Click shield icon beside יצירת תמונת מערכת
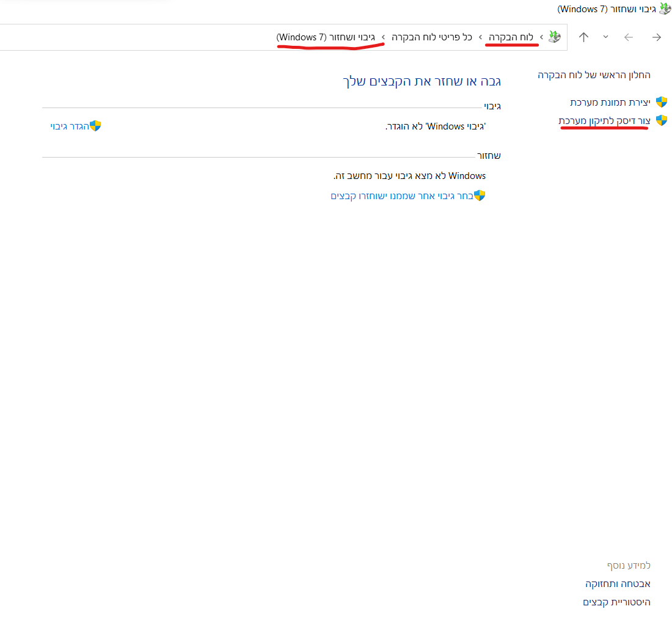Screen dimensions: 672x620 click(662, 102)
